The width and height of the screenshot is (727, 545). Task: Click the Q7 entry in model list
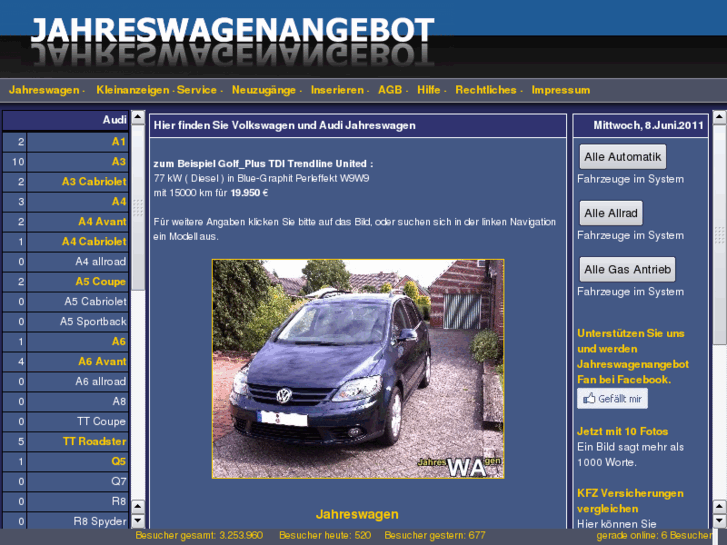pos(119,481)
